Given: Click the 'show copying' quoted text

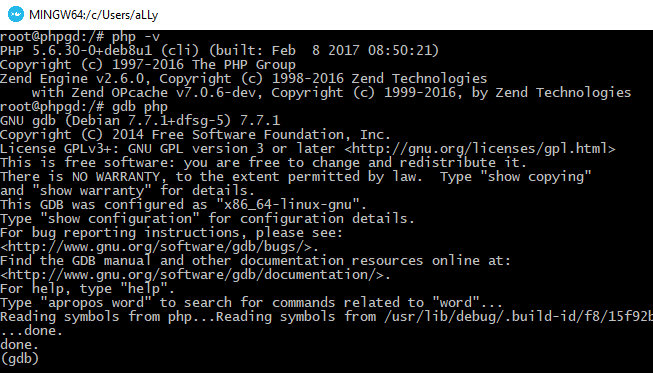Looking at the screenshot, I should pyautogui.click(x=536, y=177).
